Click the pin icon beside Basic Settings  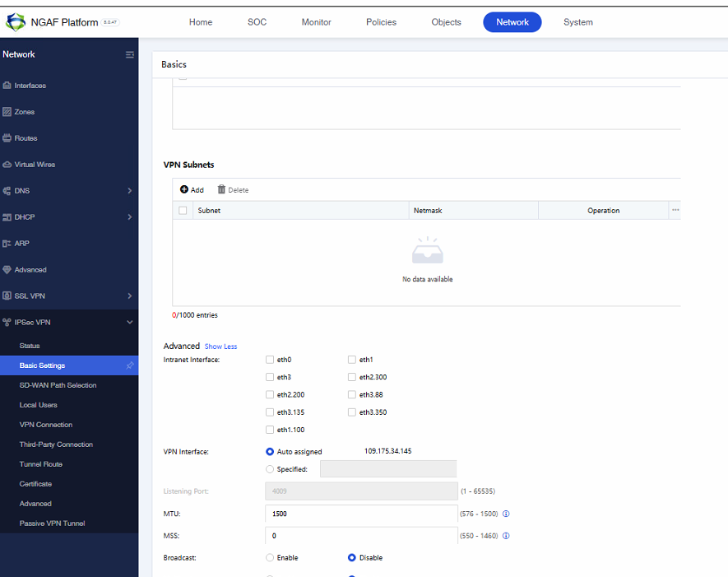(129, 365)
